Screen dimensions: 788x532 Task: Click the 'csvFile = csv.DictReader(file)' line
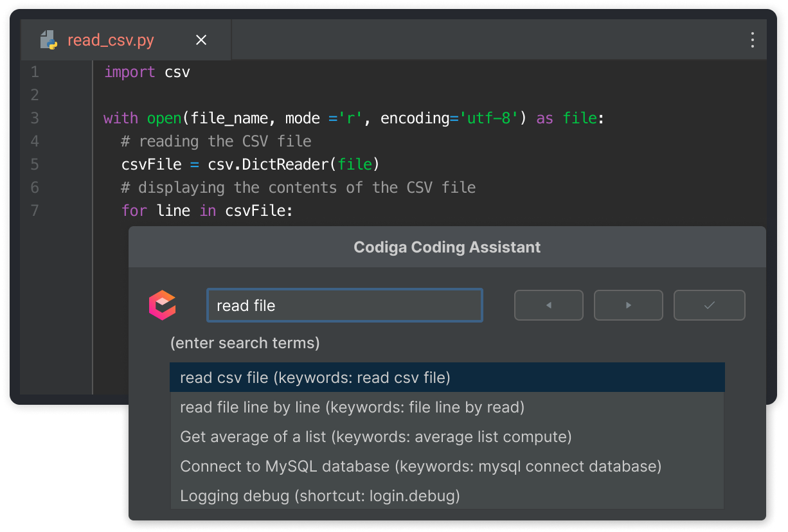pyautogui.click(x=251, y=164)
